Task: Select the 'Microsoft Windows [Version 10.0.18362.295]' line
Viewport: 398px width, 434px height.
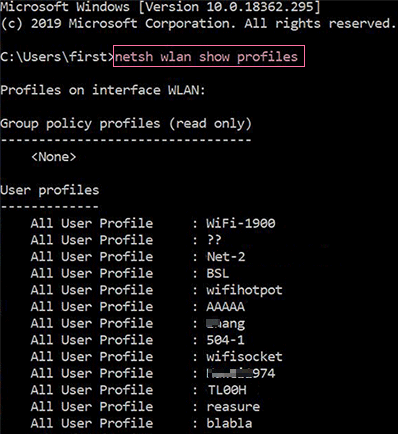Action: pyautogui.click(x=160, y=7)
